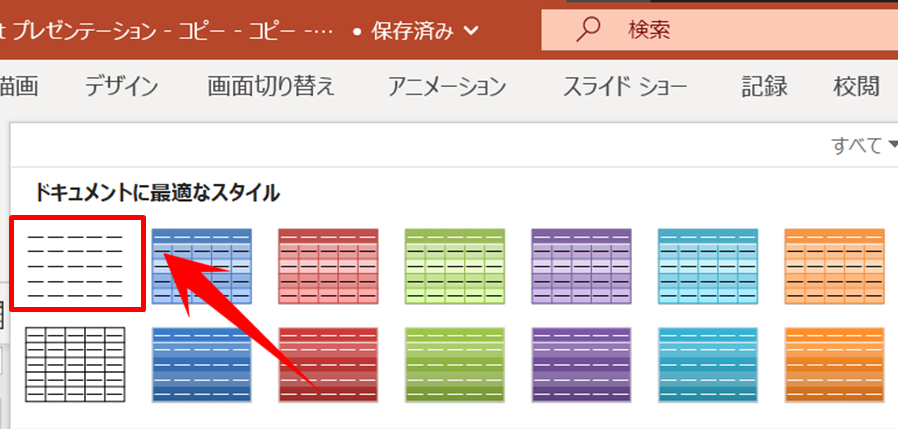Select the solid dark red table style
The height and width of the screenshot is (429, 898).
[328, 364]
